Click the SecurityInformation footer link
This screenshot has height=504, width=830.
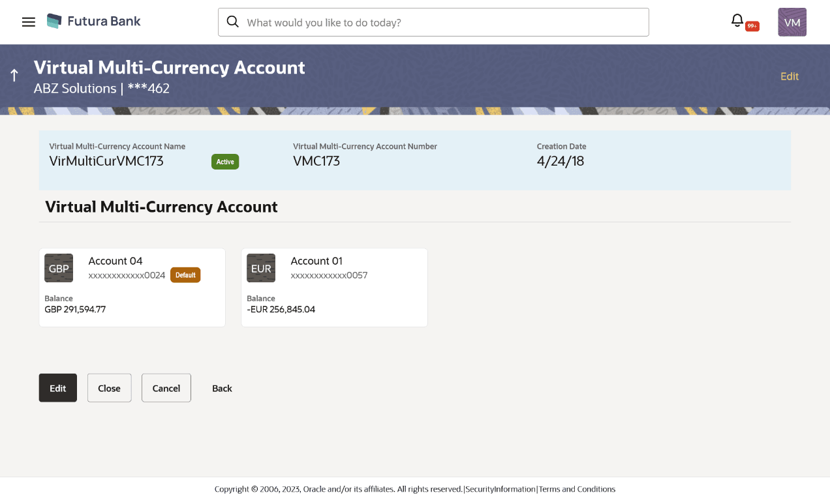click(x=500, y=489)
